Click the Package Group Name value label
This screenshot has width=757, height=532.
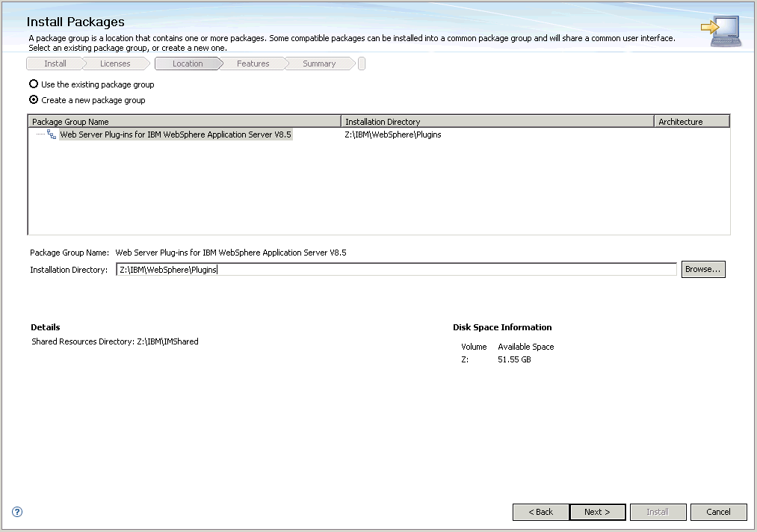coord(231,253)
